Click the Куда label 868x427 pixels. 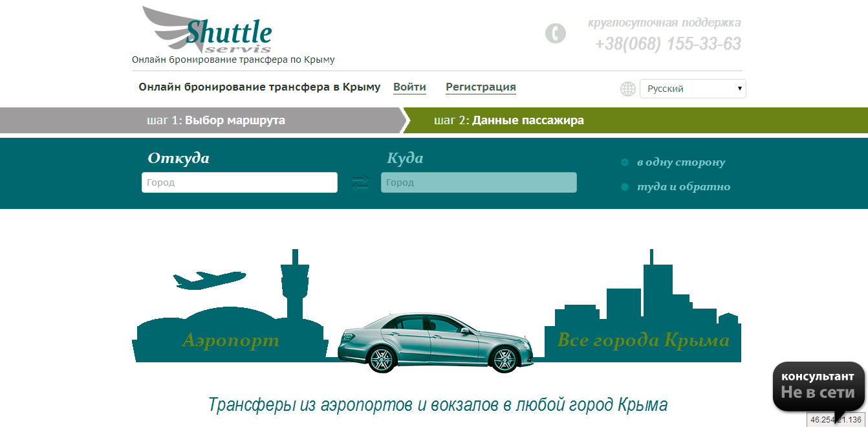point(405,159)
